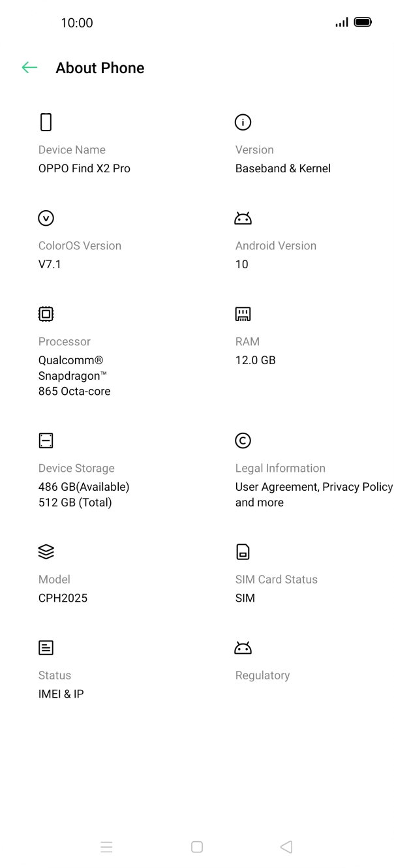Tap the Android robot icon above Android Version
This screenshot has width=394, height=868.
pos(243,218)
